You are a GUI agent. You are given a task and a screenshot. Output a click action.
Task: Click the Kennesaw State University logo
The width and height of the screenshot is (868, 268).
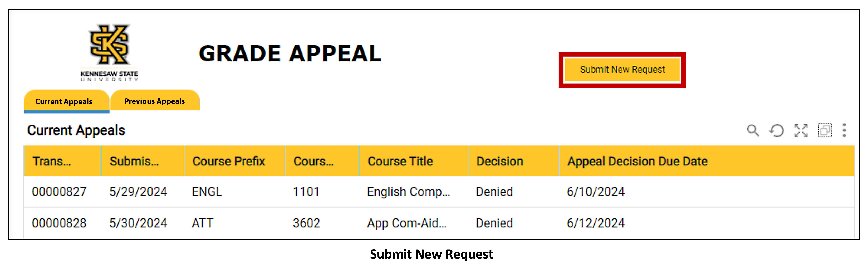(x=109, y=52)
